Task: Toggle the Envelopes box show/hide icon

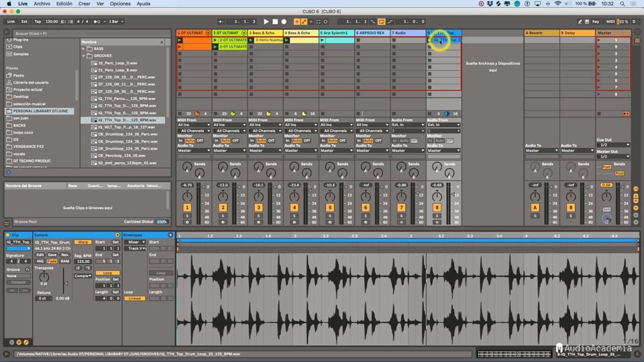Action: 170,235
